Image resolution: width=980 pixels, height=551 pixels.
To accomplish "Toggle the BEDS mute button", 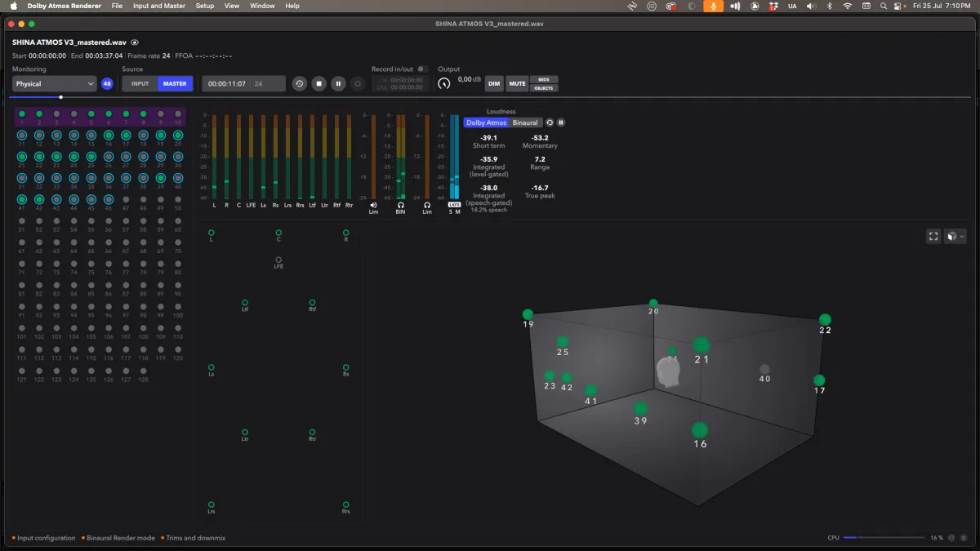I will (x=544, y=79).
